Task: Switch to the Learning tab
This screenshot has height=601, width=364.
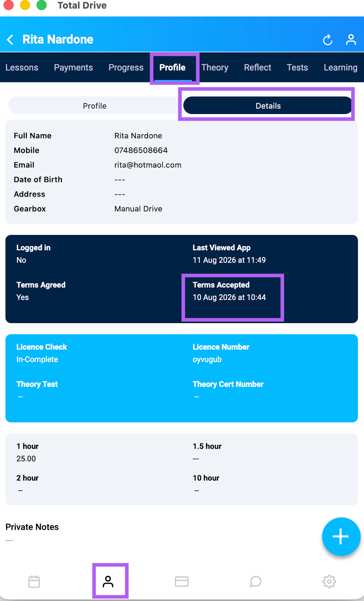Action: pyautogui.click(x=340, y=67)
